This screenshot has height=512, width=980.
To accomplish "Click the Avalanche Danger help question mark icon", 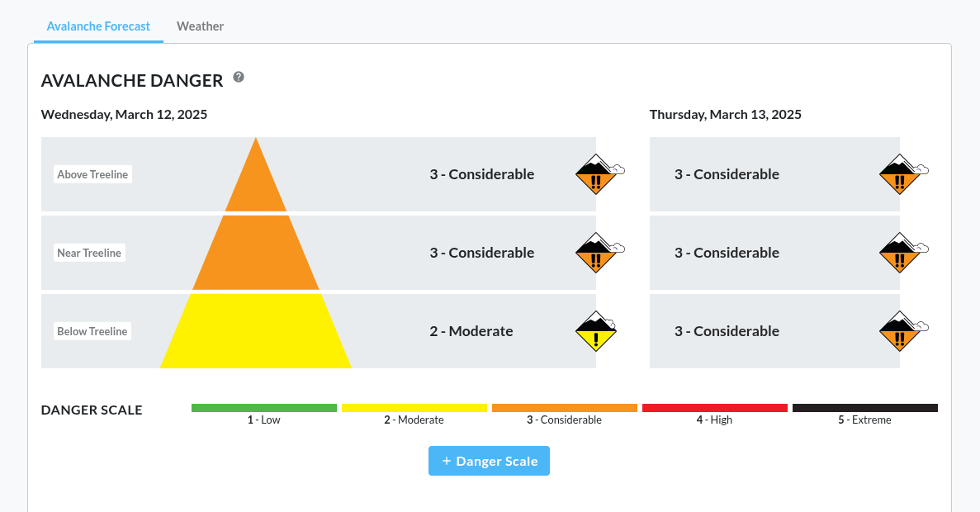I will (239, 77).
